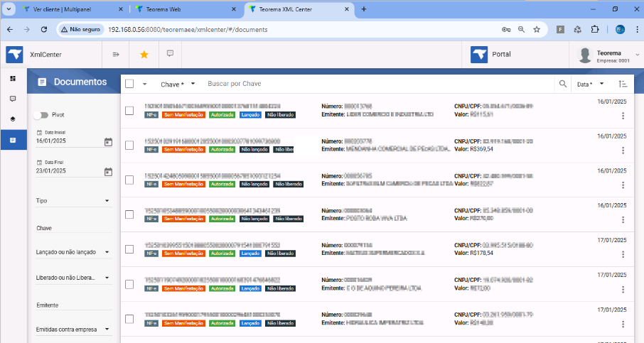Image resolution: width=644 pixels, height=343 pixels.
Task: Open the chat message icon in top bar
Action: coord(170,53)
